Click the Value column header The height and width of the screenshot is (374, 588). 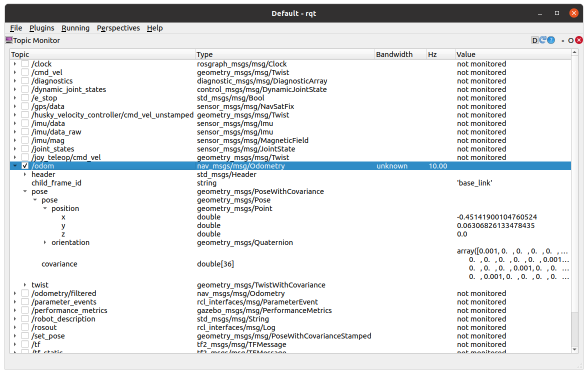pos(513,54)
